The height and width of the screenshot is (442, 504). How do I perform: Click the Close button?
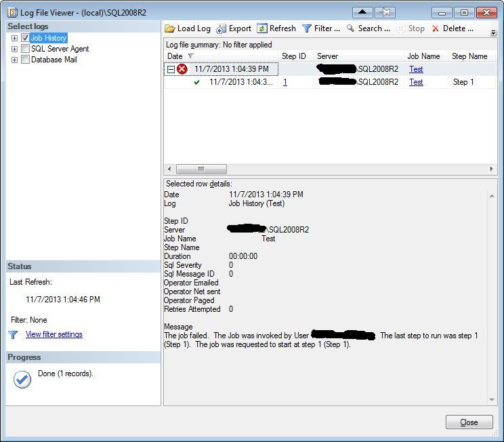[x=469, y=422]
